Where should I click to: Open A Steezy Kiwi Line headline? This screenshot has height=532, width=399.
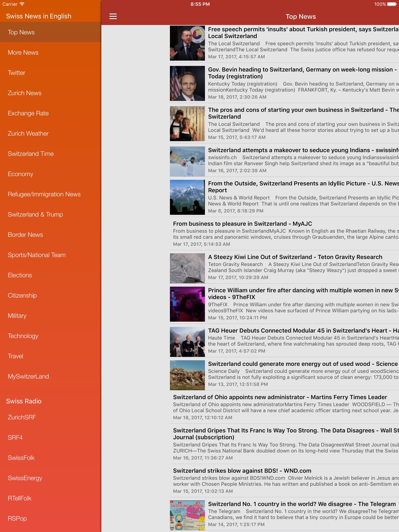click(x=295, y=257)
